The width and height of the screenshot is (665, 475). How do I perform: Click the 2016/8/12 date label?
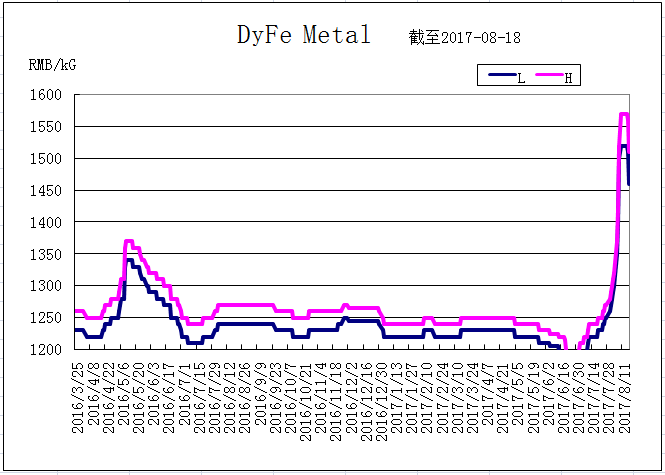(x=230, y=397)
